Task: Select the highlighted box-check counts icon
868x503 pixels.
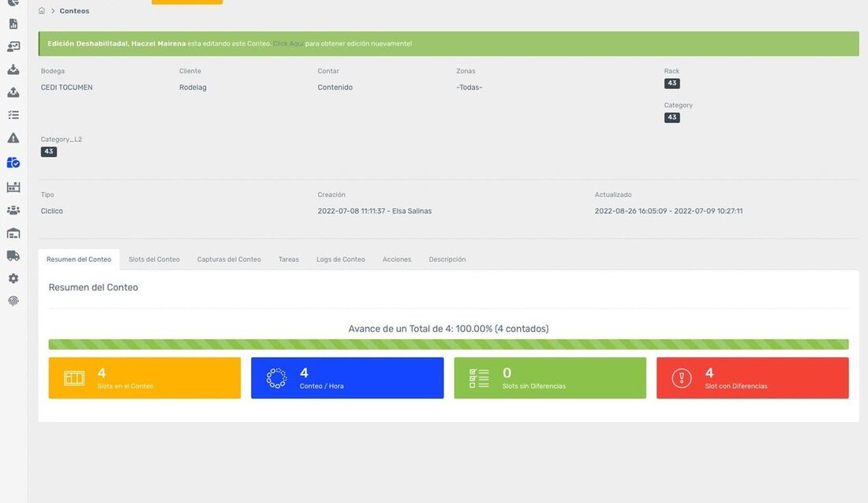Action: [13, 162]
